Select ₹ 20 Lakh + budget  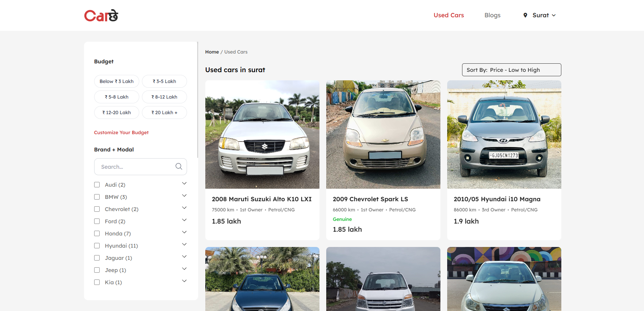[164, 112]
